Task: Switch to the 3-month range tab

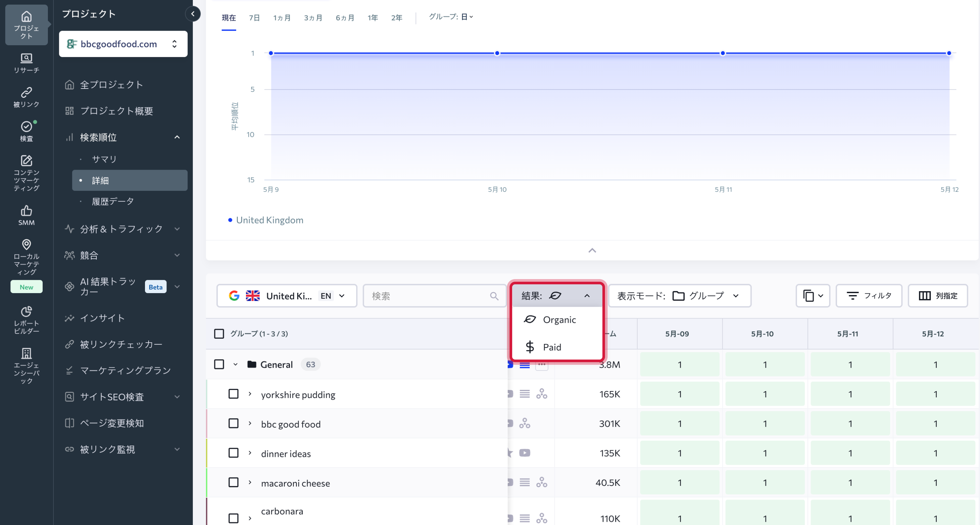Action: click(x=313, y=18)
